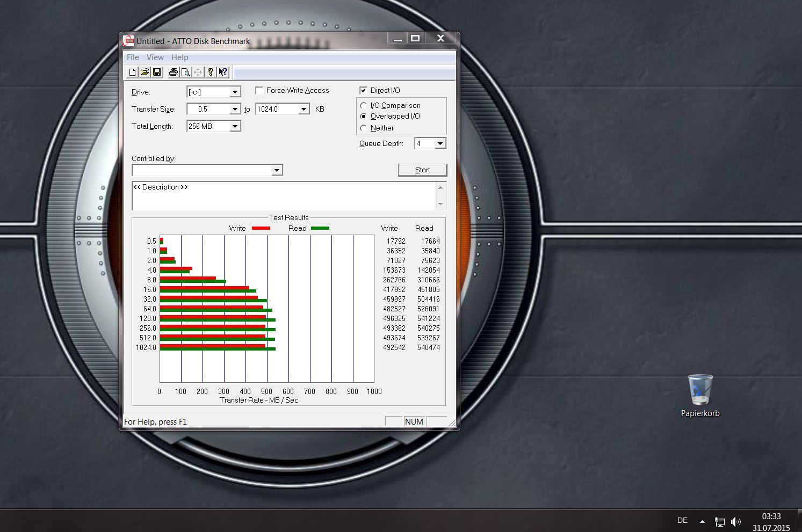Viewport: 802px width, 532px height.
Task: Open the View menu
Action: [x=155, y=57]
